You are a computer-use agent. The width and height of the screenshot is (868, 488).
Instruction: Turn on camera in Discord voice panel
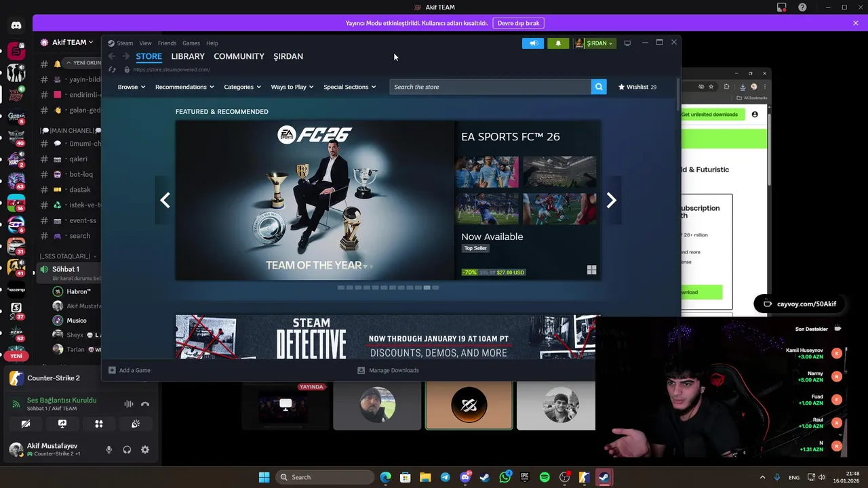coord(26,424)
